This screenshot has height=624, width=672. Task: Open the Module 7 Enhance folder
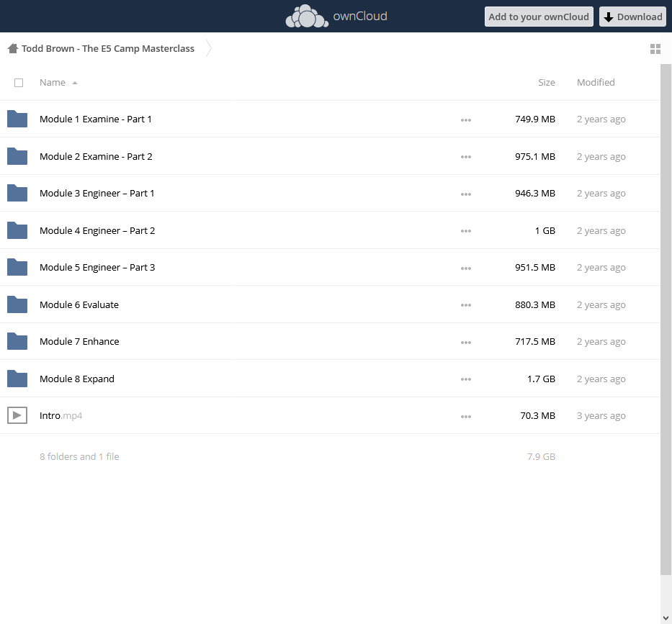[79, 341]
